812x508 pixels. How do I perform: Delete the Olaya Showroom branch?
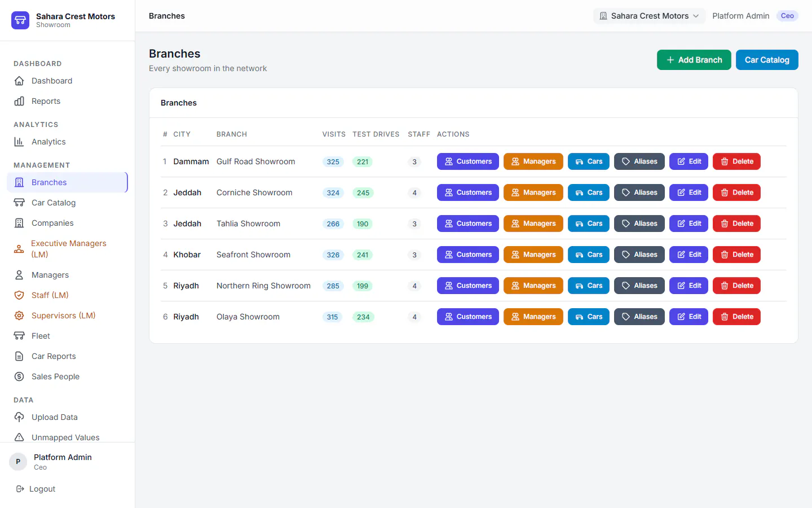tap(737, 317)
